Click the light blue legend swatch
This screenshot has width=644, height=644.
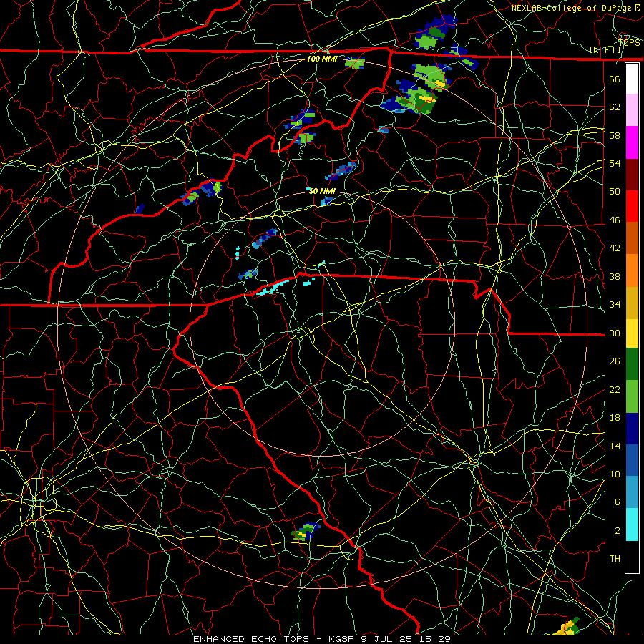[632, 492]
